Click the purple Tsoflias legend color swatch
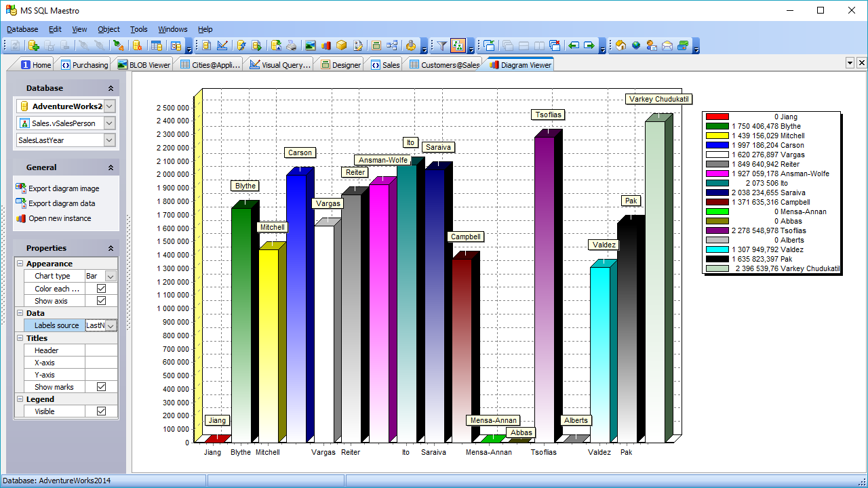The image size is (868, 488). click(x=717, y=230)
